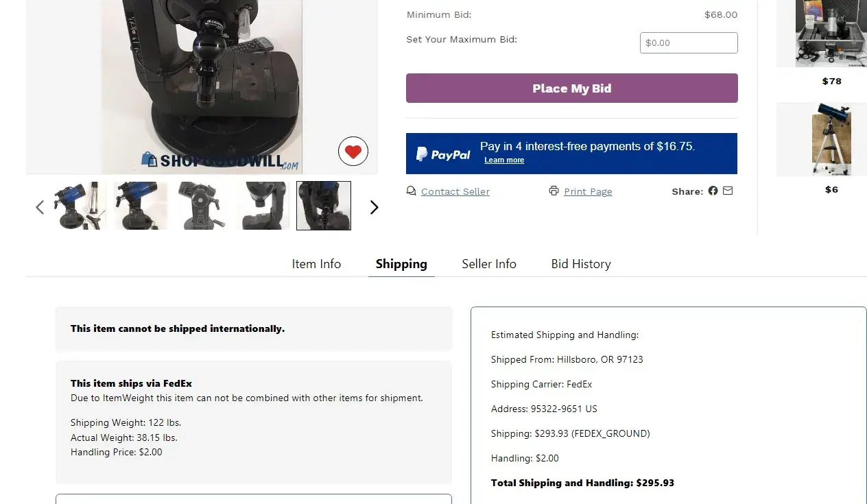Image resolution: width=867 pixels, height=504 pixels.
Task: Click the printer icon next to Print Page
Action: [x=554, y=191]
